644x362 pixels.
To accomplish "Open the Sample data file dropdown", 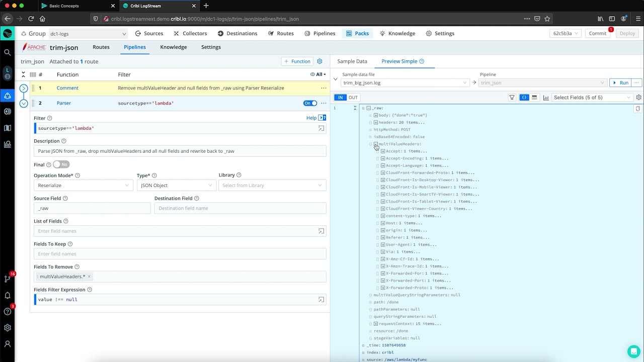I will 405,83.
